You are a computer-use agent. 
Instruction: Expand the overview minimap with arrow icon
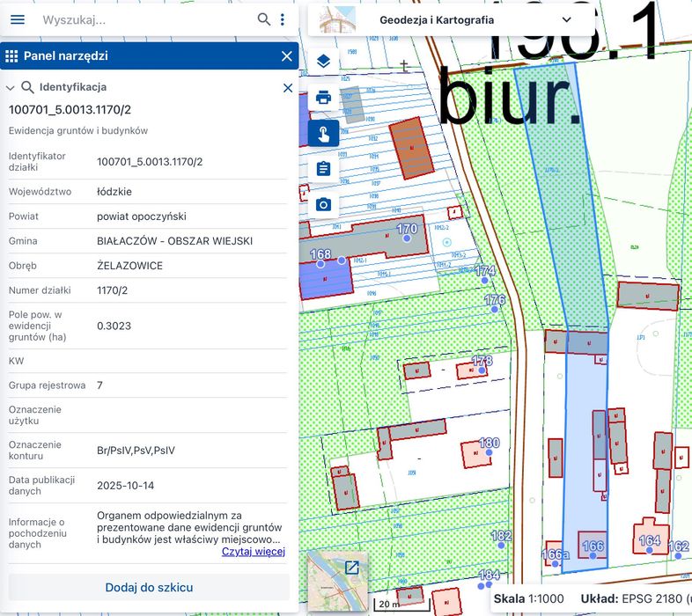pyautogui.click(x=351, y=568)
